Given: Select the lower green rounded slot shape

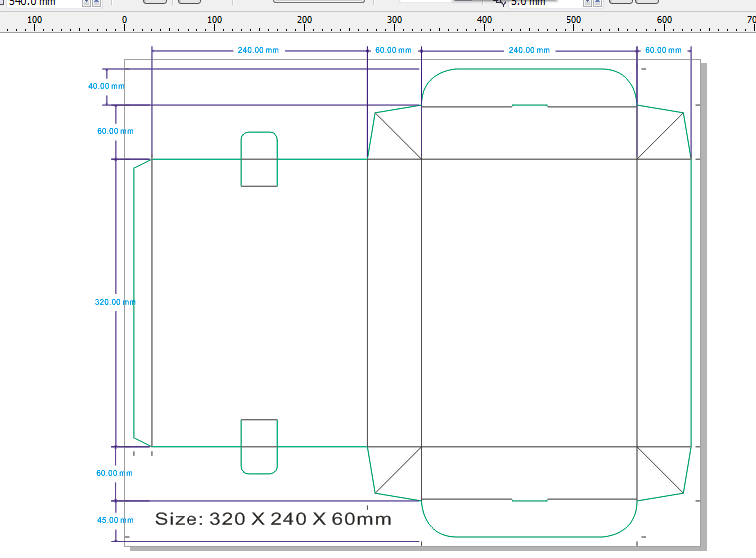Looking at the screenshot, I should click(x=259, y=473).
